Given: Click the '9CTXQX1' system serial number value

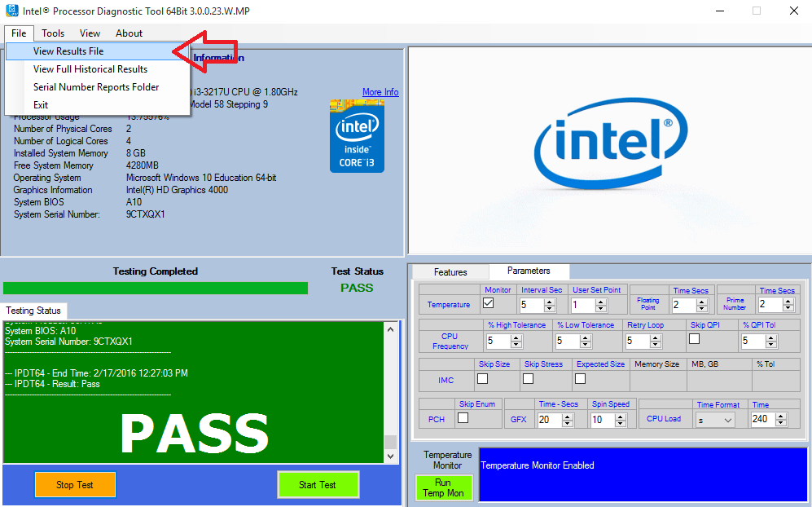Looking at the screenshot, I should tap(146, 214).
